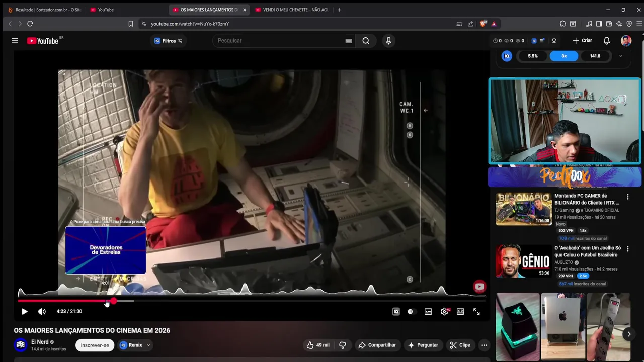Viewport: 644px width, 362px height.
Task: Open the YouTube hamburger guide menu
Action: pyautogui.click(x=15, y=41)
